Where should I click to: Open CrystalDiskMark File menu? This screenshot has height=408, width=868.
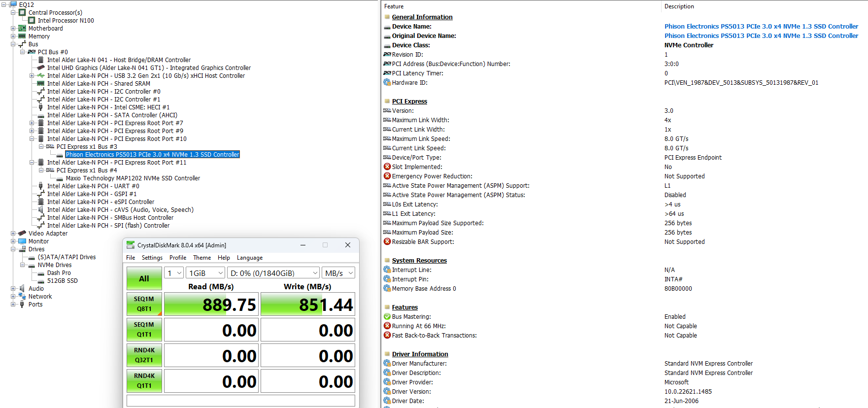[x=131, y=258]
